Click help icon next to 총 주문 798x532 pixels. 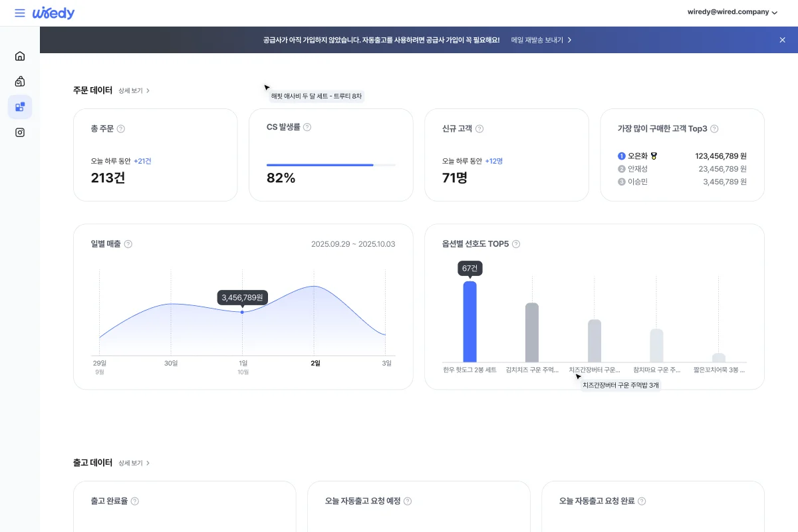(x=121, y=129)
